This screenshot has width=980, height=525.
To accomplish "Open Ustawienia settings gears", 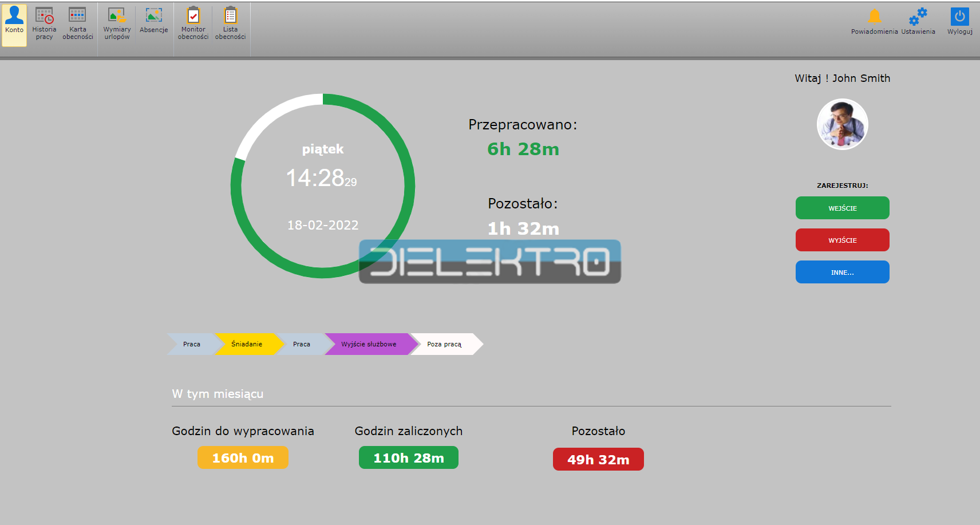I will (918, 22).
